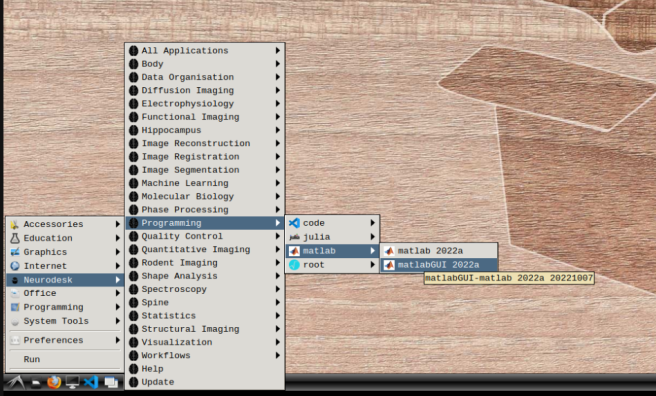Image resolution: width=656 pixels, height=396 pixels.
Task: Expand the Machine Learning submenu arrow
Action: point(278,183)
